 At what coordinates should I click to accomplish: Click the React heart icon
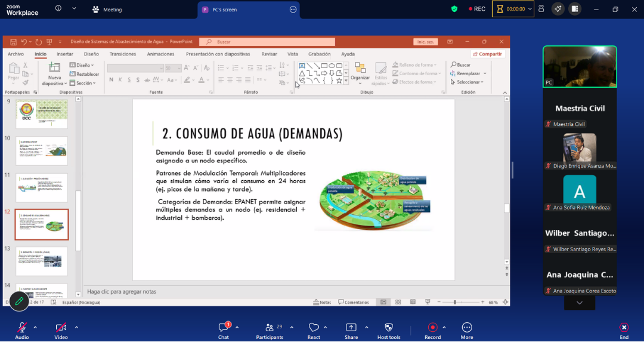click(x=314, y=328)
